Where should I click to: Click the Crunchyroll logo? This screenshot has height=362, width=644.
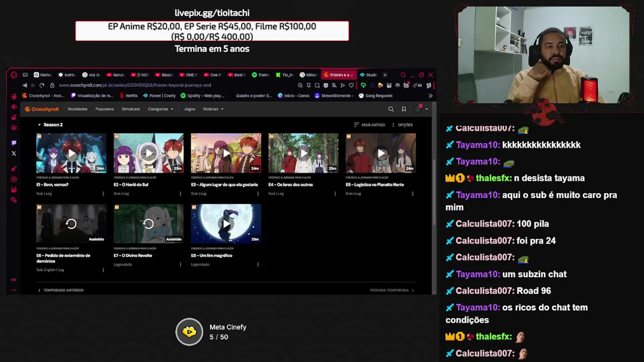coord(42,109)
